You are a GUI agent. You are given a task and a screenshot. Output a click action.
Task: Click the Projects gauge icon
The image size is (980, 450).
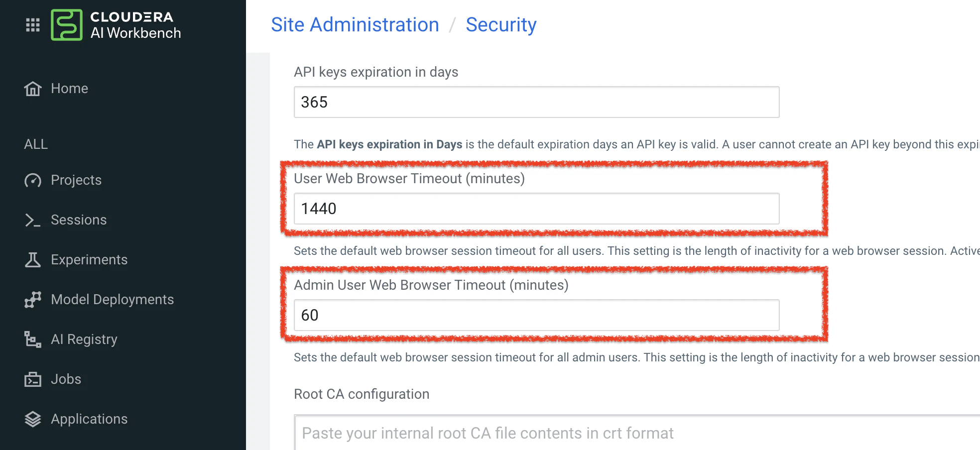click(33, 180)
